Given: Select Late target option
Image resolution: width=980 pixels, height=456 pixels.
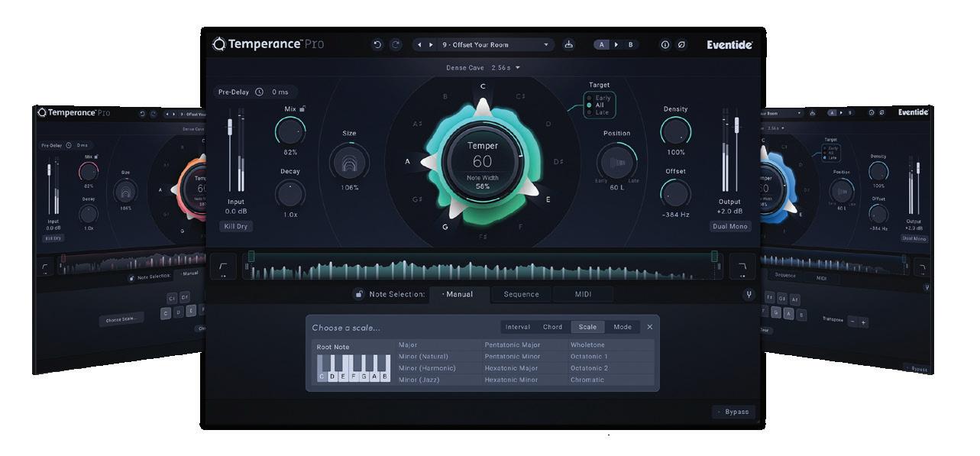Looking at the screenshot, I should (598, 113).
